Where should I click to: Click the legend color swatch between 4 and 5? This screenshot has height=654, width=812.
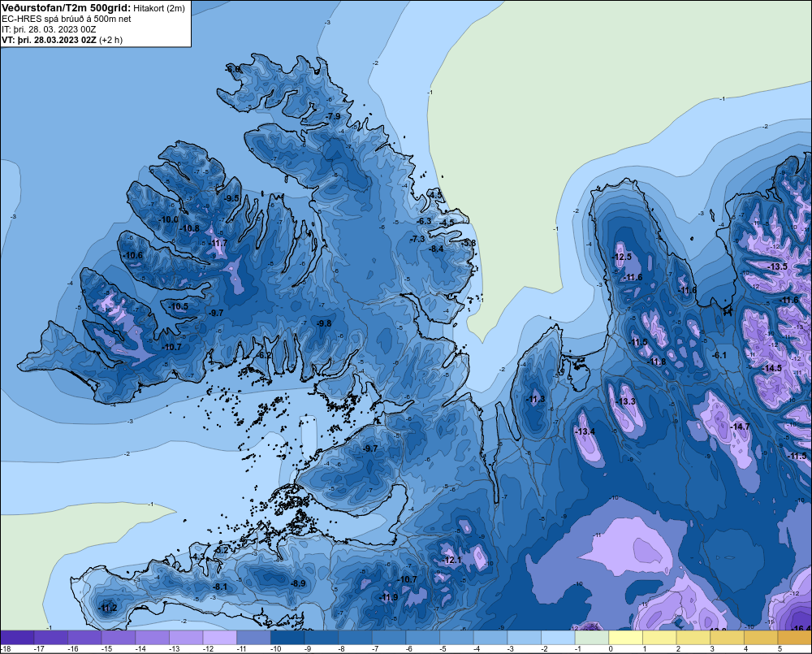tap(761, 638)
